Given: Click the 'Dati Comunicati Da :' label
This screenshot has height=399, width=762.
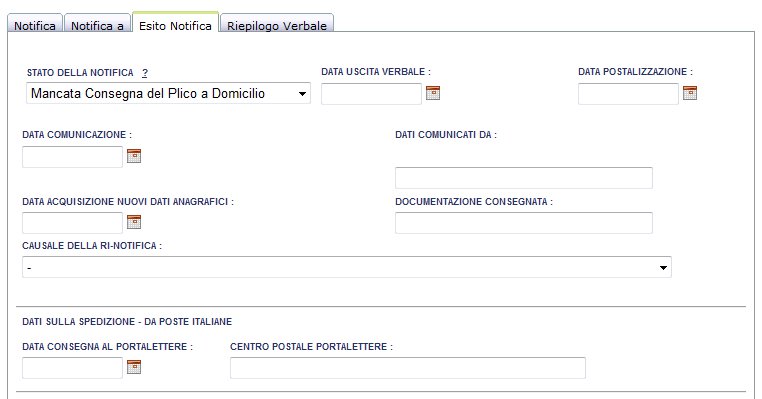Looking at the screenshot, I should pos(446,135).
